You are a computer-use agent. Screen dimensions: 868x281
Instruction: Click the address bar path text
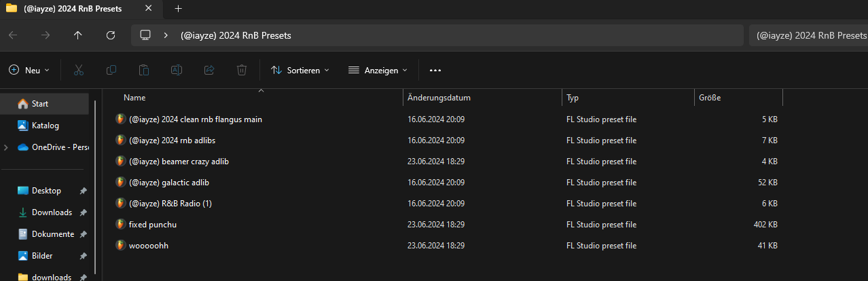coord(236,35)
